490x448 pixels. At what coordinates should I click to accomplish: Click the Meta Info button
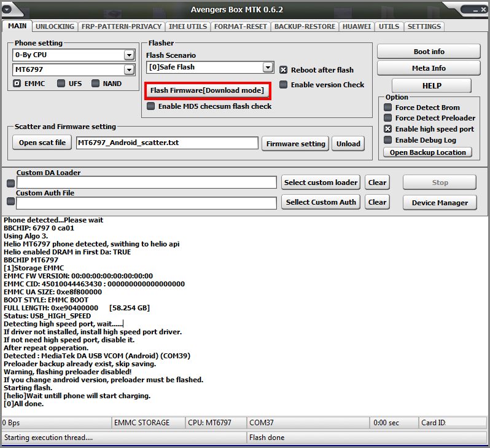pos(429,68)
